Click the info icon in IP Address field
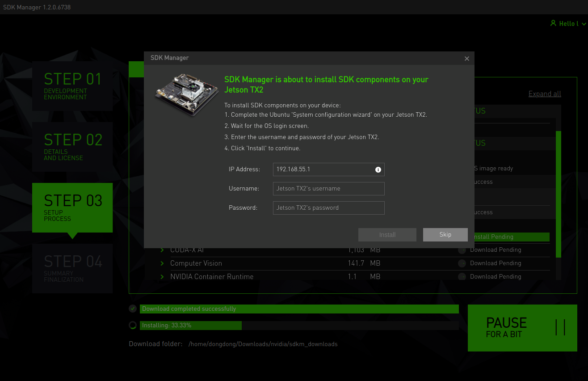 point(378,169)
